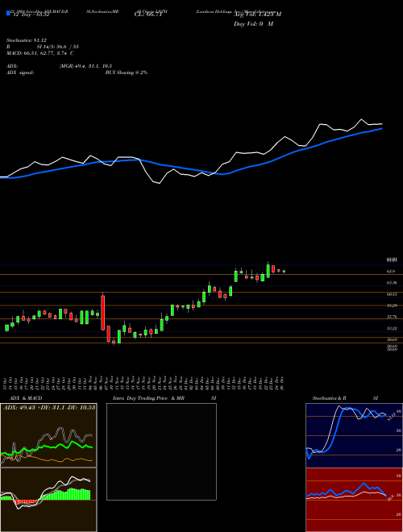Open the ADX indicator chart panel
The image size is (403, 532).
(48, 435)
